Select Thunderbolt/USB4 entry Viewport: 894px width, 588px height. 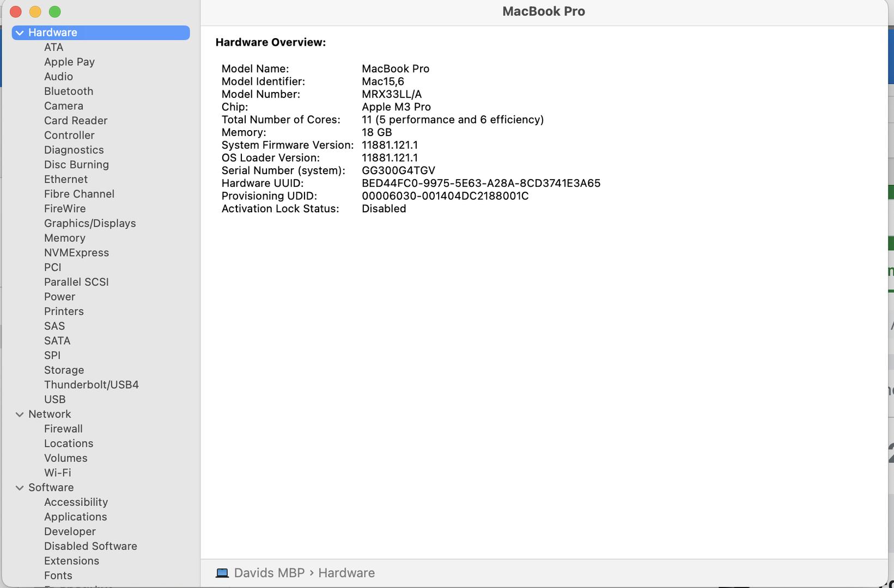[92, 385]
